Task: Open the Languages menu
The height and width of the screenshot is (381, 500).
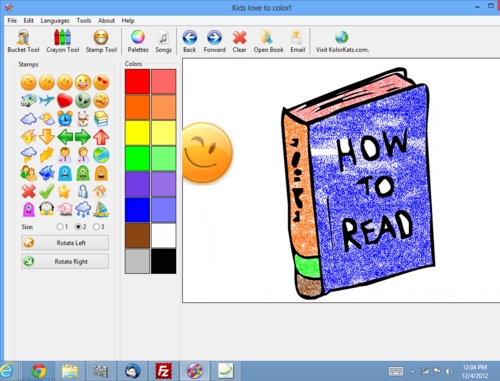Action: [55, 21]
